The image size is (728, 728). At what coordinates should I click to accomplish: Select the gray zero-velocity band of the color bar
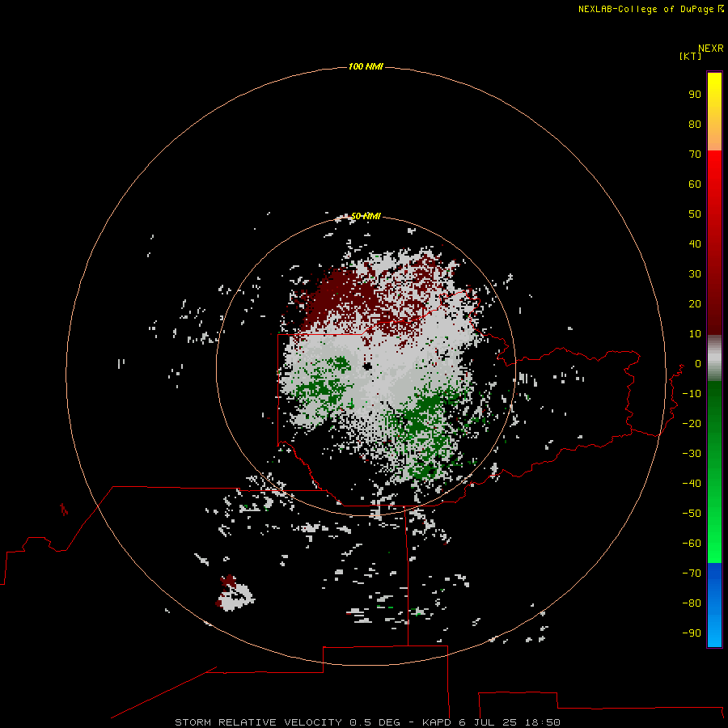pos(714,358)
